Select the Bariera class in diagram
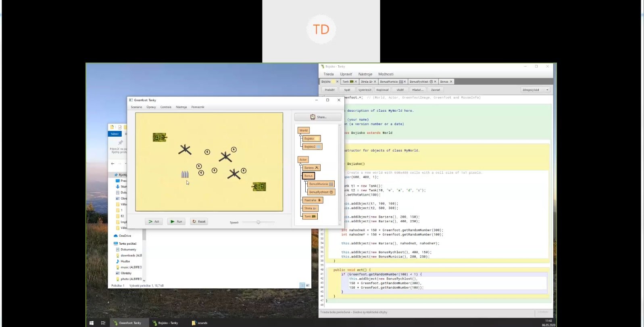Image resolution: width=644 pixels, height=327 pixels. click(x=311, y=168)
